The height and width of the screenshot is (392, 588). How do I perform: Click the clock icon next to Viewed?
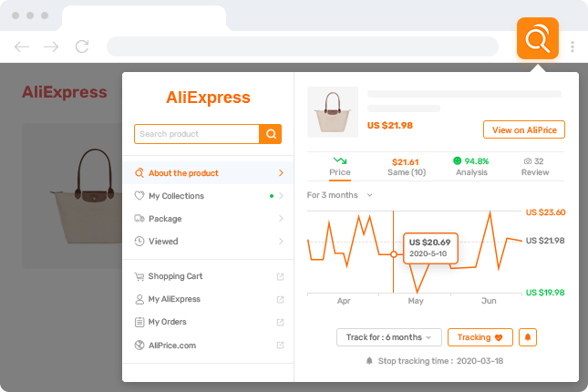pos(139,242)
